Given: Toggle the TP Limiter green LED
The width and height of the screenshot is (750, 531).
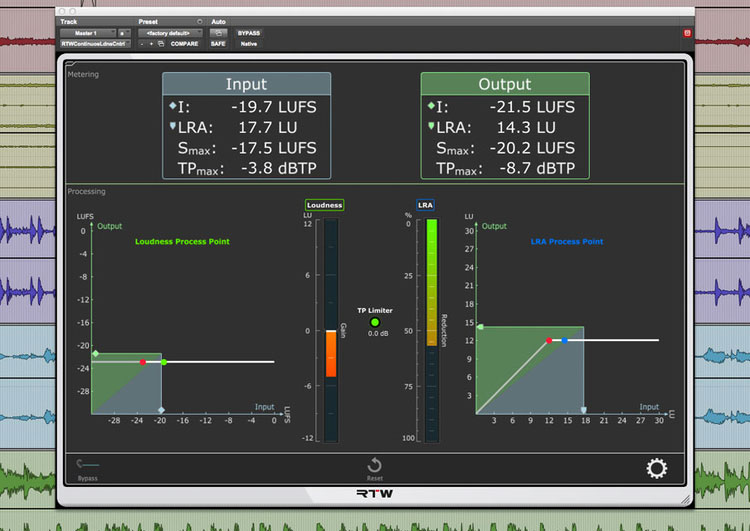Looking at the screenshot, I should pyautogui.click(x=375, y=322).
